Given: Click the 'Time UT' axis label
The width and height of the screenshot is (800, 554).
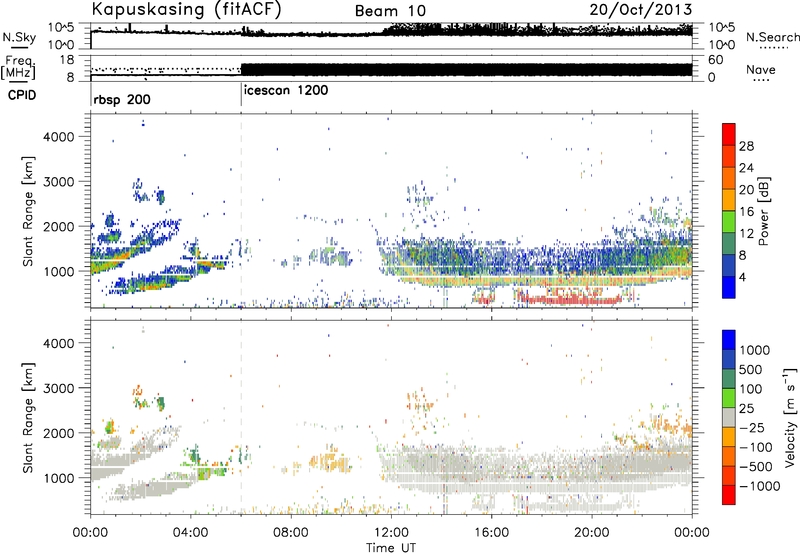Looking at the screenshot, I should click(391, 548).
